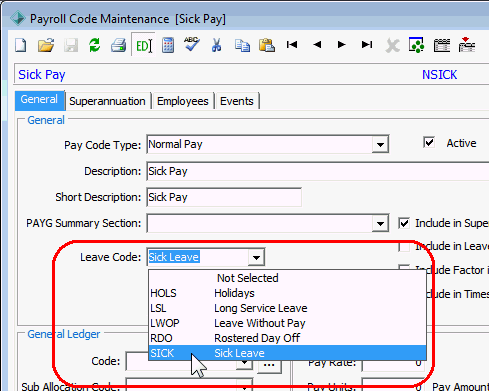Viewport: 489px width, 391px height.
Task: Click the New document toolbar icon
Action: 21,45
